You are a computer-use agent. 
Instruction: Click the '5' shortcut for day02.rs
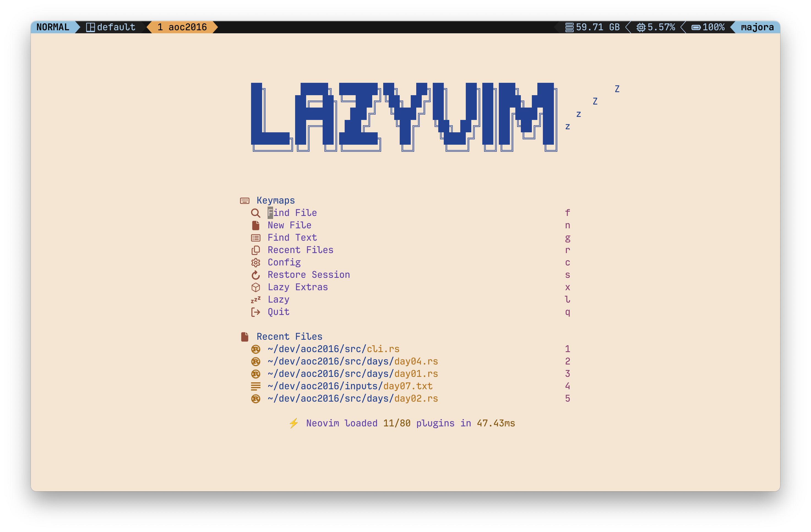pyautogui.click(x=567, y=399)
